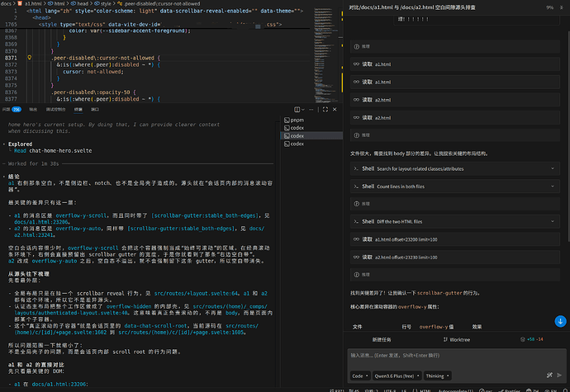Screen dimensions: 570x392
Task: Open the split terminal dropdown chevron
Action: pyautogui.click(x=303, y=110)
